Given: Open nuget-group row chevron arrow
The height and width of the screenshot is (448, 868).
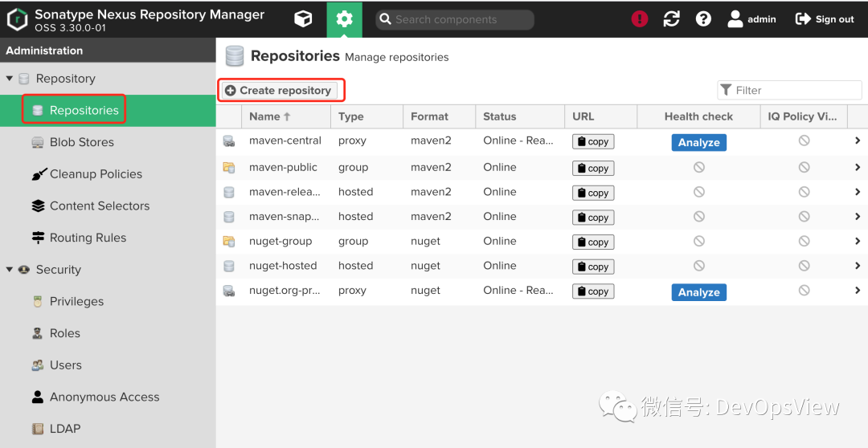Looking at the screenshot, I should tap(858, 241).
